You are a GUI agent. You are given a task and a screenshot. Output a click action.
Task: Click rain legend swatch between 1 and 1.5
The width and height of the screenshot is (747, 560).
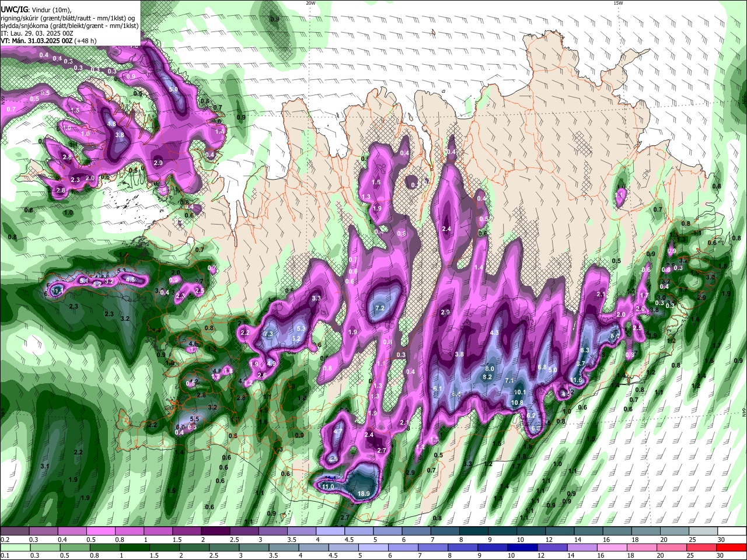tap(134, 548)
